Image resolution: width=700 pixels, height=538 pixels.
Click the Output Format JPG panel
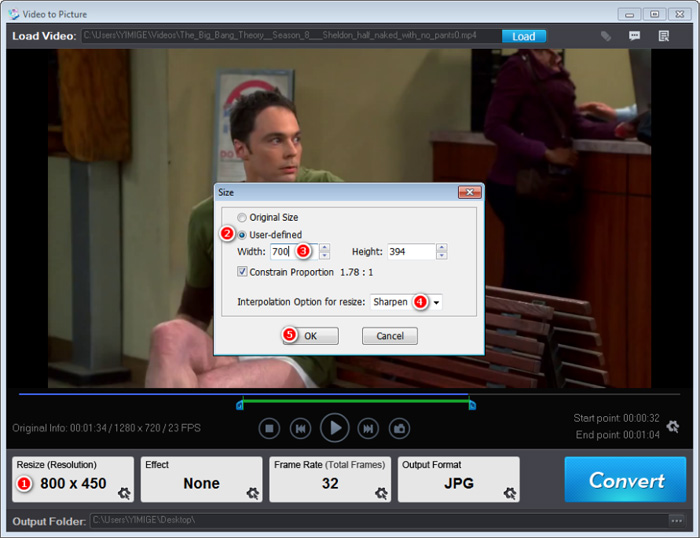pos(458,479)
